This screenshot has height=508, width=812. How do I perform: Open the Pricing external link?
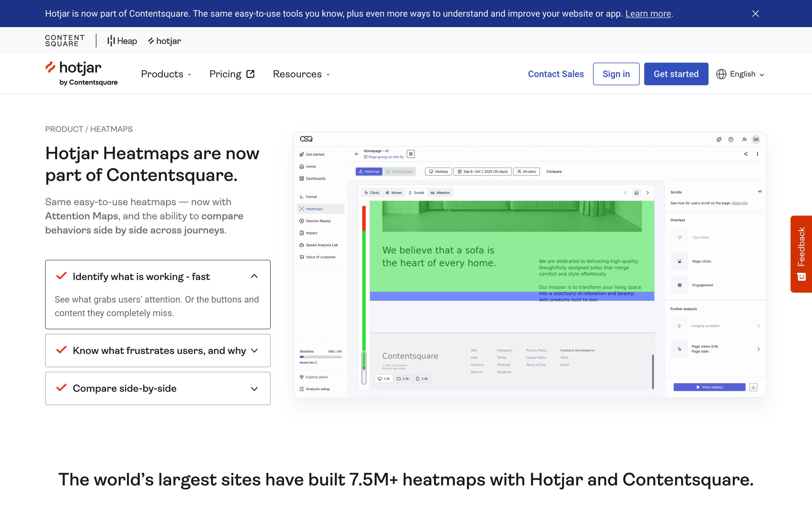tap(232, 74)
